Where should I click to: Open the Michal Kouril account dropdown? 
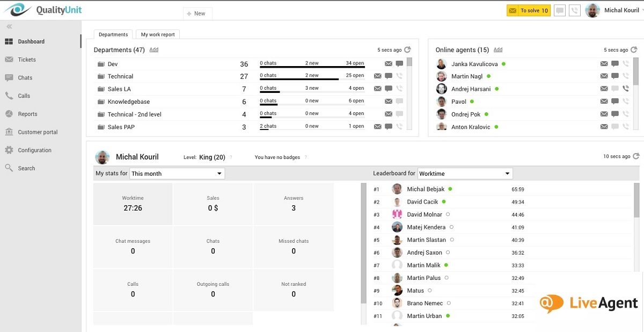coord(621,10)
